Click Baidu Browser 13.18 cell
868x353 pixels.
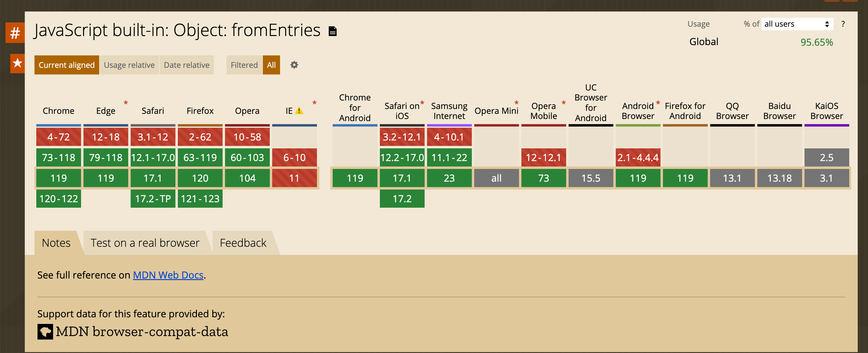pyautogui.click(x=779, y=178)
